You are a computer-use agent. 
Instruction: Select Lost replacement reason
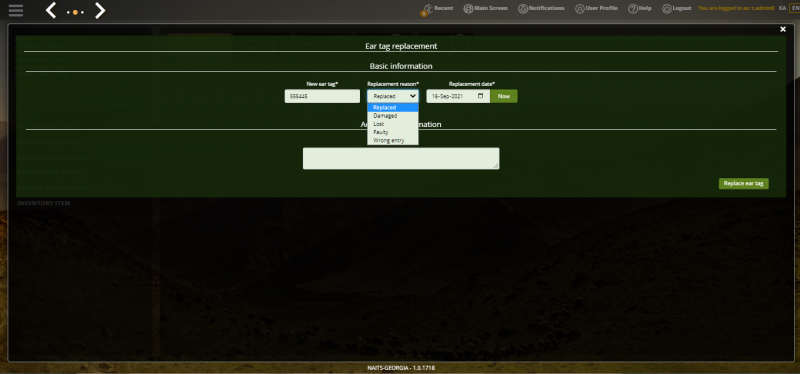click(393, 124)
